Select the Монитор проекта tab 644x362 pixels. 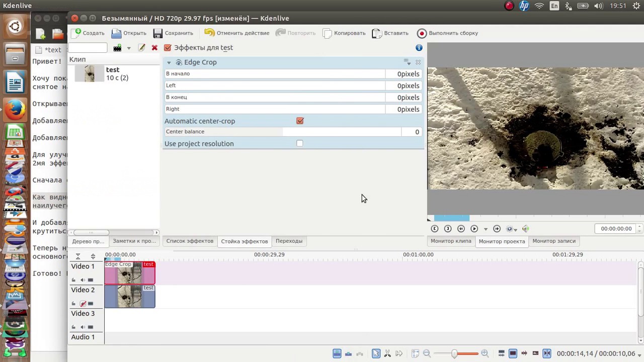coord(502,241)
